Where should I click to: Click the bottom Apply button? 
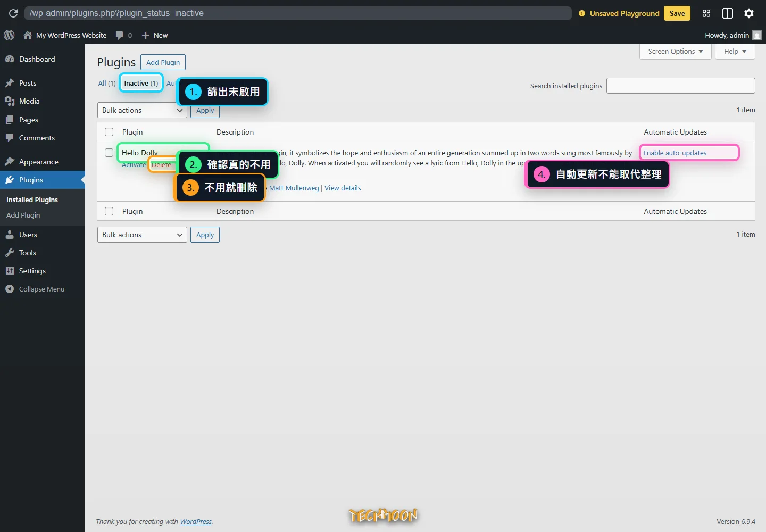tap(205, 235)
